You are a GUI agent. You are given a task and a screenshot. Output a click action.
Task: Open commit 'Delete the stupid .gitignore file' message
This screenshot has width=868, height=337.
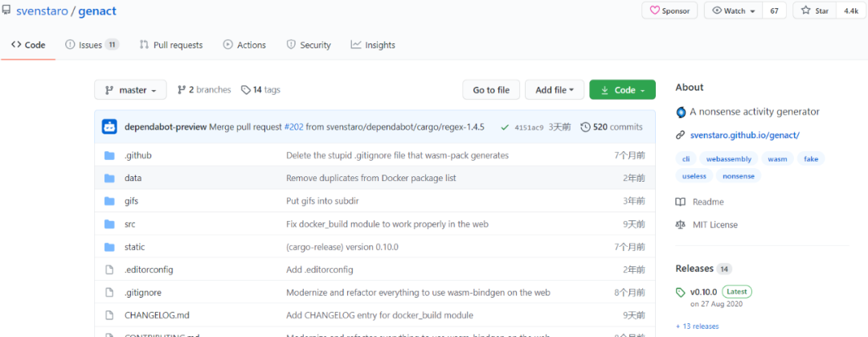397,156
